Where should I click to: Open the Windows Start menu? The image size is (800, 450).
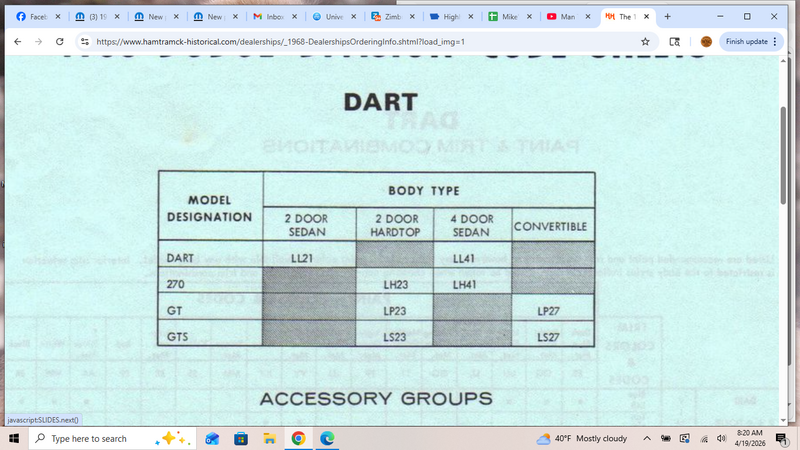(x=14, y=438)
